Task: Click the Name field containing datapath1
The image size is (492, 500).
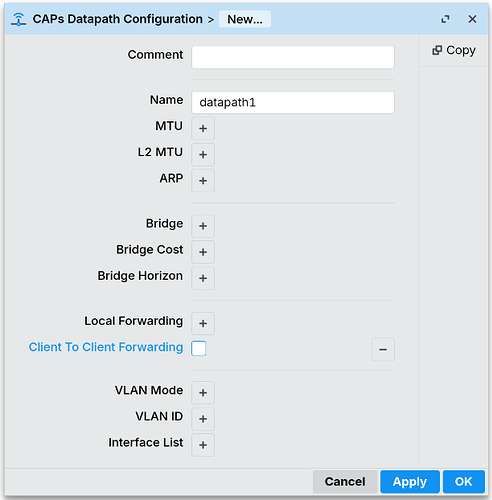Action: click(x=293, y=102)
